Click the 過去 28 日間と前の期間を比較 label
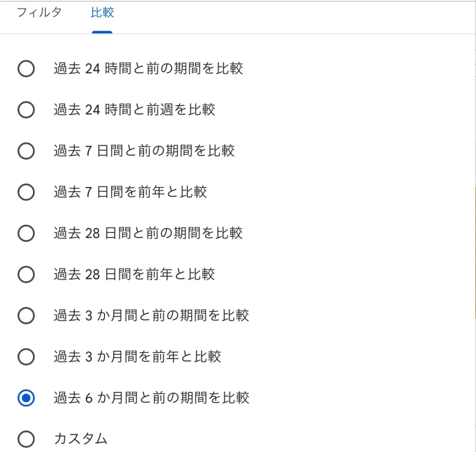 (149, 233)
